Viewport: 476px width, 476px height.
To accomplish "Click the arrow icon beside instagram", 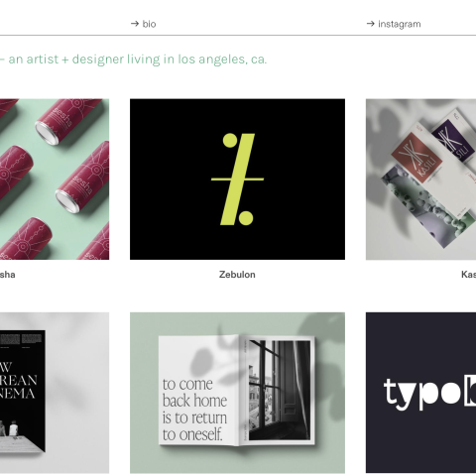I will tap(371, 24).
